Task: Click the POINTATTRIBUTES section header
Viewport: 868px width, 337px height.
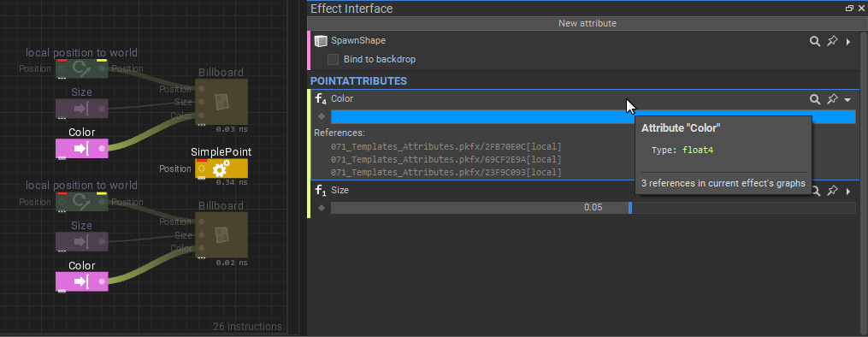Action: (x=358, y=81)
